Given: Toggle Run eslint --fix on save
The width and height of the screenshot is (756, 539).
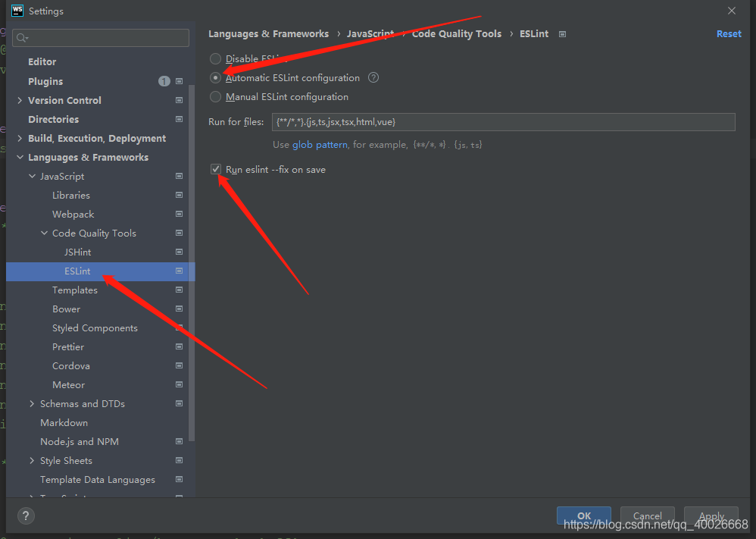Looking at the screenshot, I should (x=216, y=169).
